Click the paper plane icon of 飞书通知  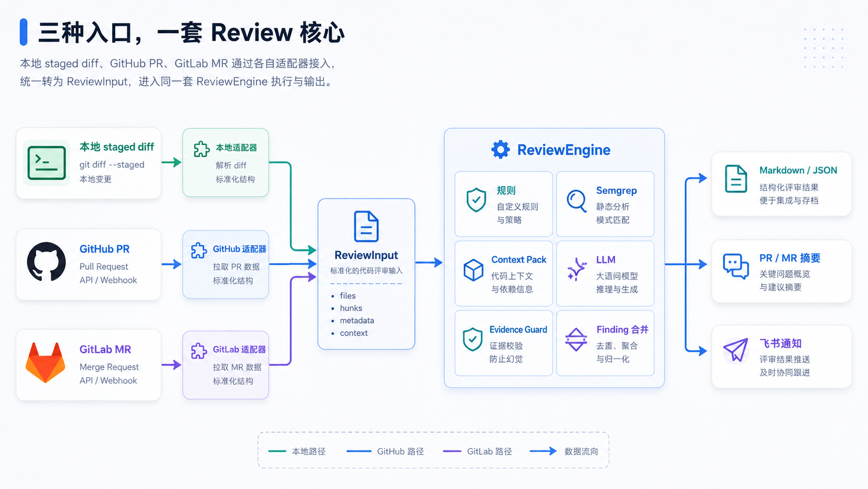click(736, 350)
